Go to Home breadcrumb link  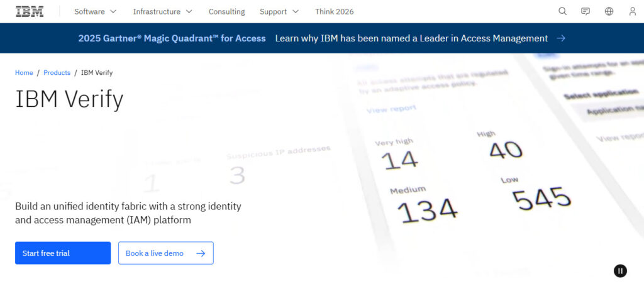click(24, 73)
